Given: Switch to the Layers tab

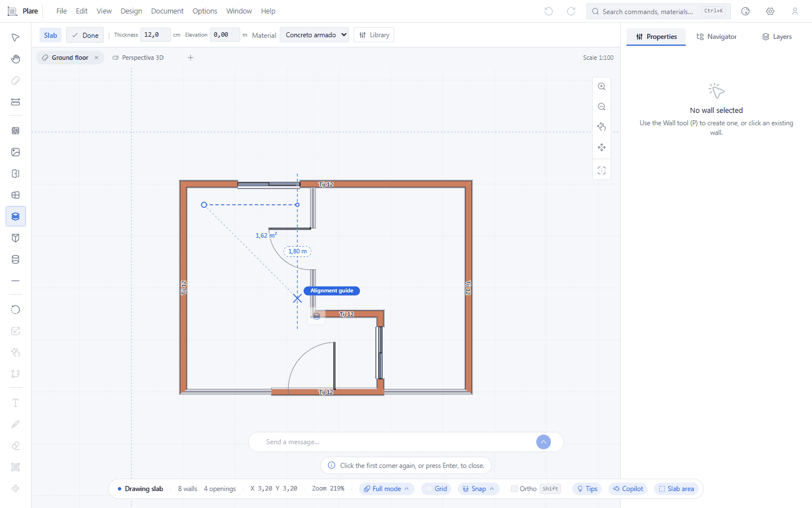Looking at the screenshot, I should pos(777,37).
